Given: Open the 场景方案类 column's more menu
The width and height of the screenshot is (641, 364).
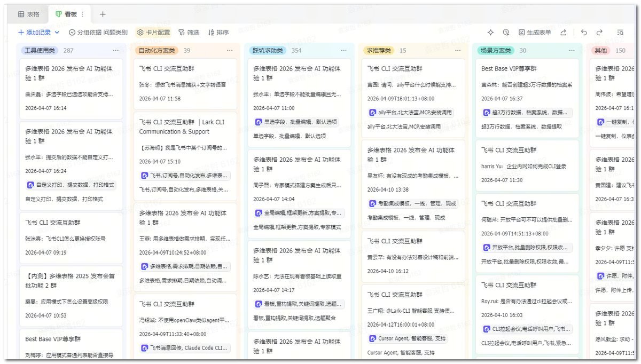Looking at the screenshot, I should [x=572, y=50].
